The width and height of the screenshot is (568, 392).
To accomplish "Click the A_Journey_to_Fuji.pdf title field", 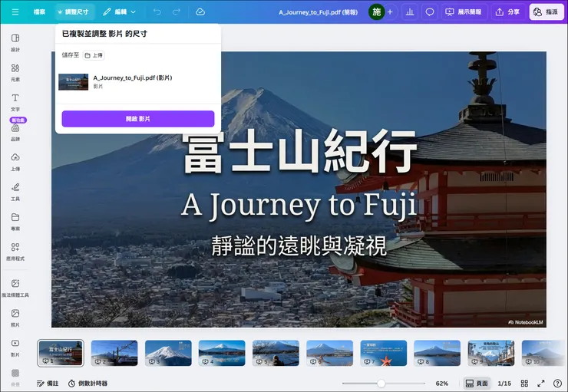I will pos(318,12).
